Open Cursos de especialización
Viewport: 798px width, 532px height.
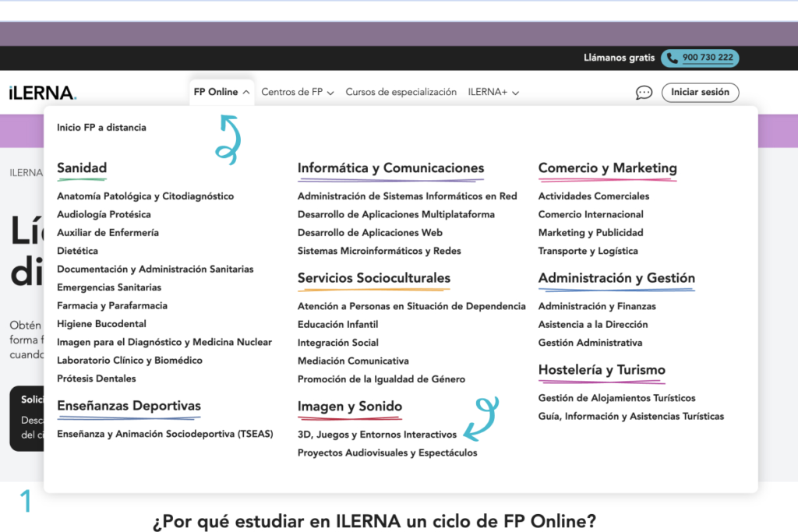tap(401, 92)
